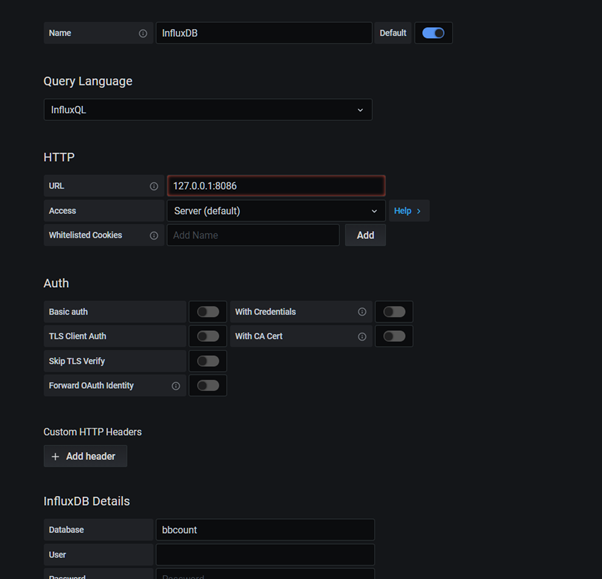
Task: Click the URL field containing 127.0.0.1:8086
Action: (275, 186)
